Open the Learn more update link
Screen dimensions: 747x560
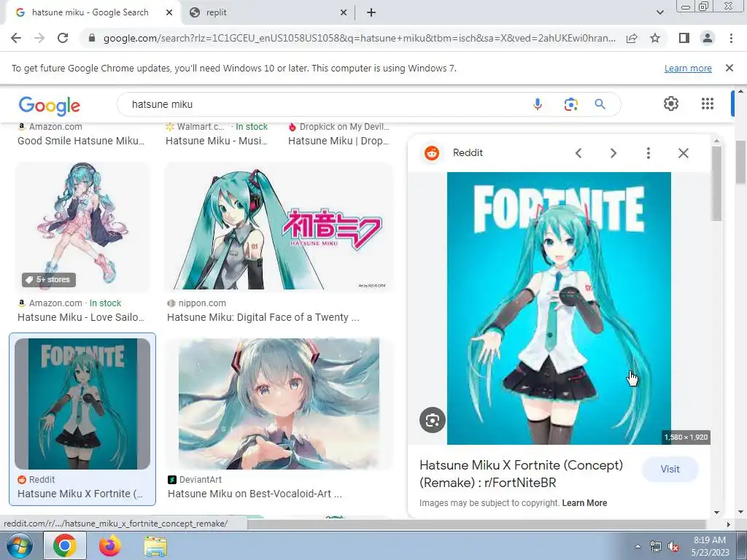point(688,68)
